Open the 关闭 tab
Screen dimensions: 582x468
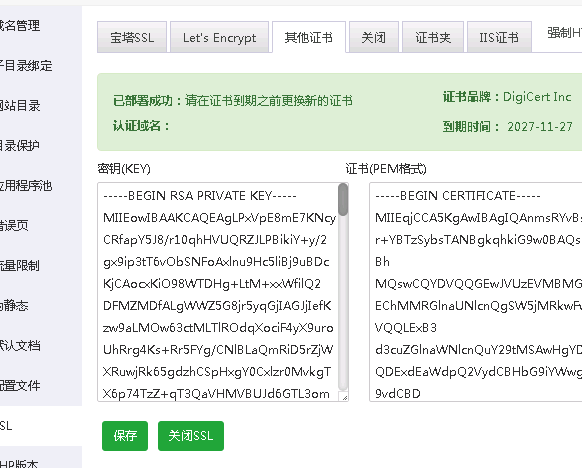(x=374, y=37)
